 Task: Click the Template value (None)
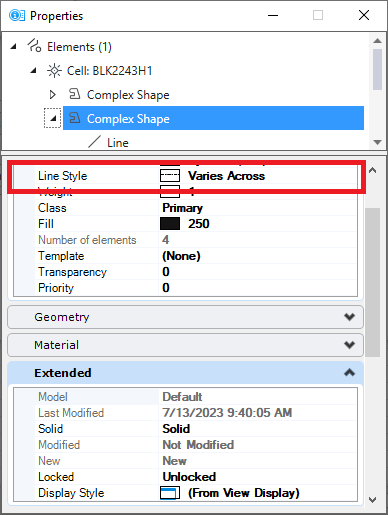tap(181, 256)
